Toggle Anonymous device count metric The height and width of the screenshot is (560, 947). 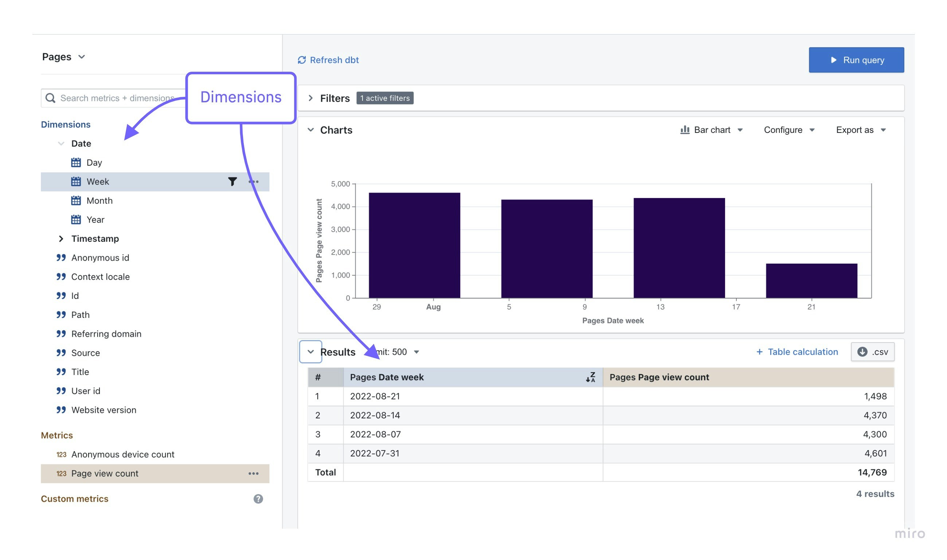[123, 454]
